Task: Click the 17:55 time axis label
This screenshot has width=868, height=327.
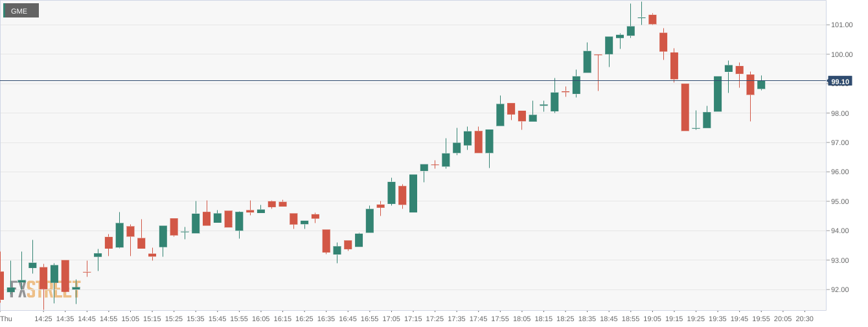Action: click(x=500, y=319)
